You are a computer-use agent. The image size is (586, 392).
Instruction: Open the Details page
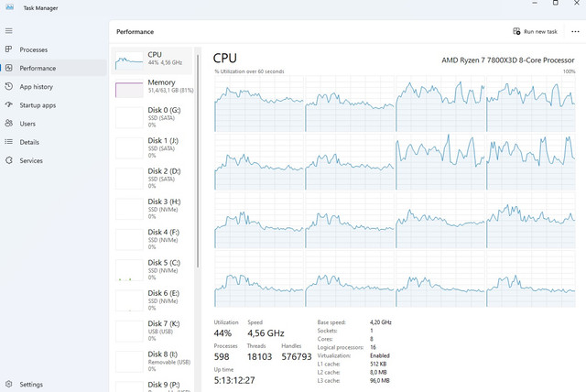(53, 142)
